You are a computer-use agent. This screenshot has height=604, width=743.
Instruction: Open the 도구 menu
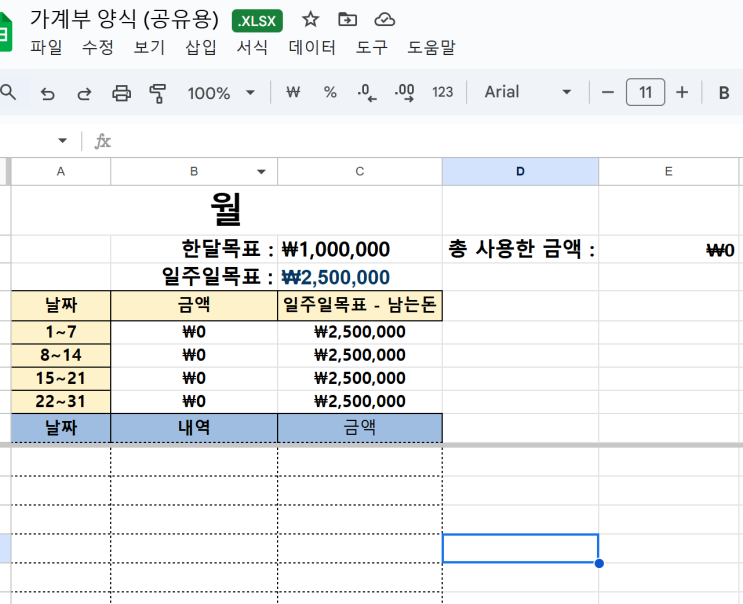(372, 47)
